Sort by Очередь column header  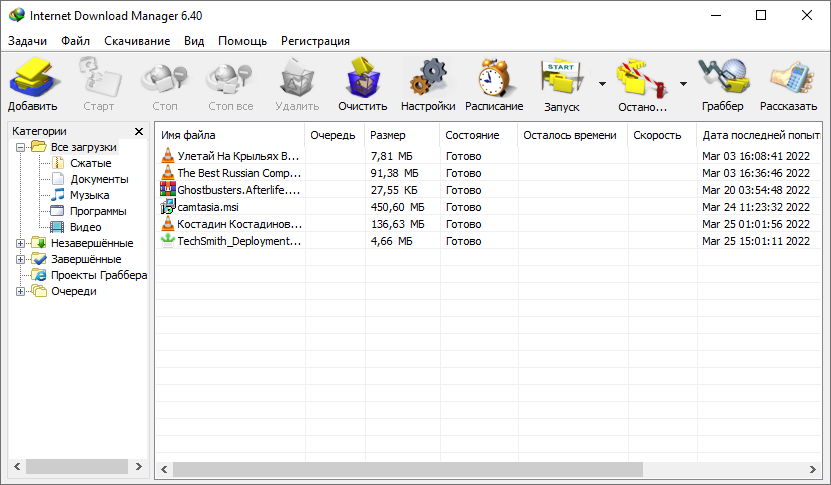pyautogui.click(x=334, y=135)
